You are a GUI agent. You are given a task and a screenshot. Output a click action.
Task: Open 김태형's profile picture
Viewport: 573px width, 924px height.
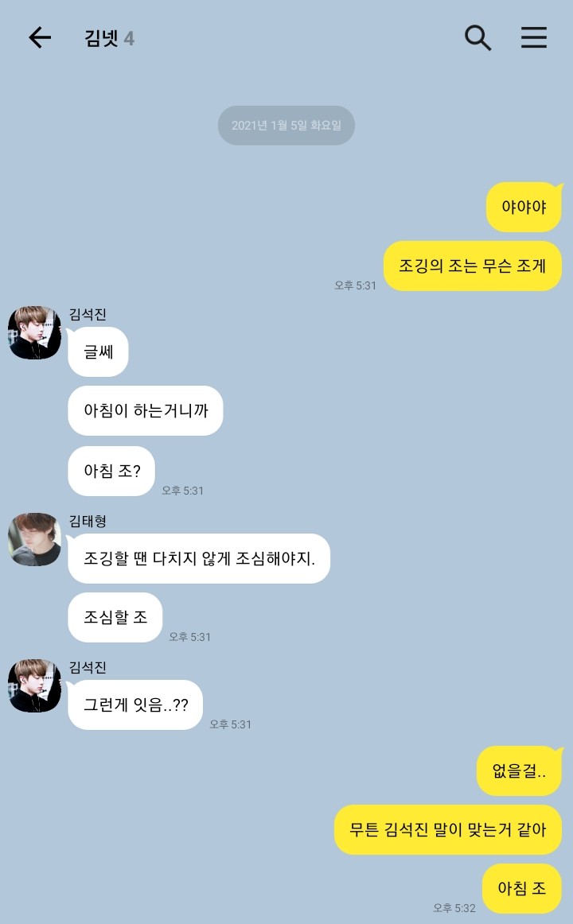pyautogui.click(x=35, y=539)
